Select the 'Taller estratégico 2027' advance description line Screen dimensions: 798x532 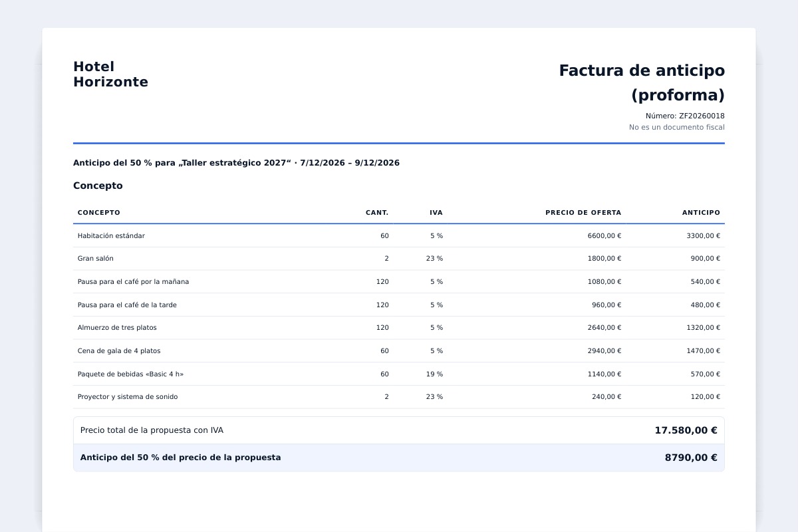click(236, 163)
